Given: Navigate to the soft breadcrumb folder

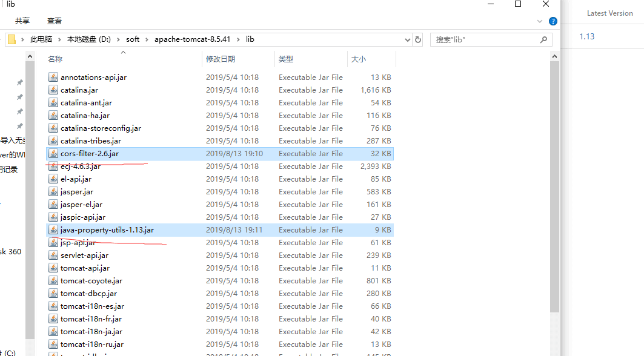Looking at the screenshot, I should 133,39.
